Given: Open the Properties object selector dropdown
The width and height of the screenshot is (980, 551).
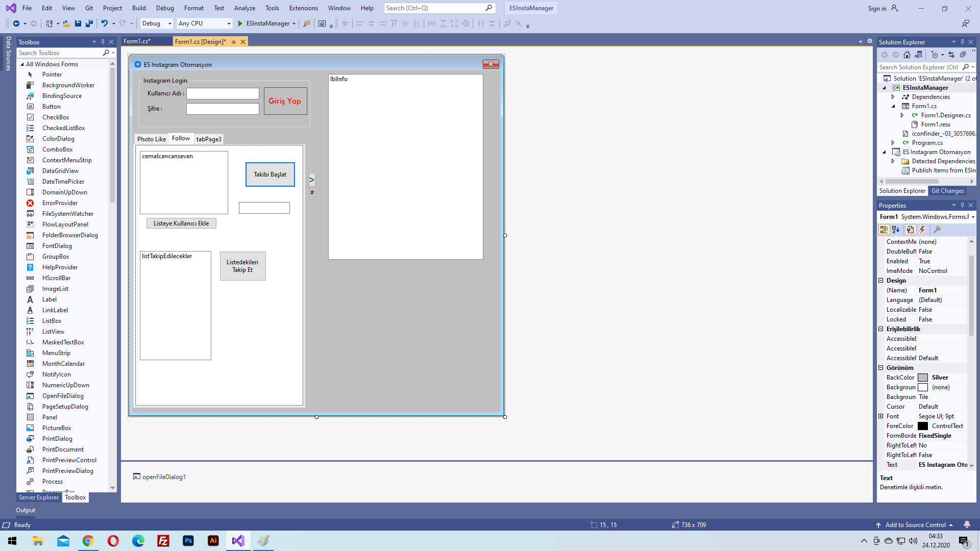Looking at the screenshot, I should point(973,217).
